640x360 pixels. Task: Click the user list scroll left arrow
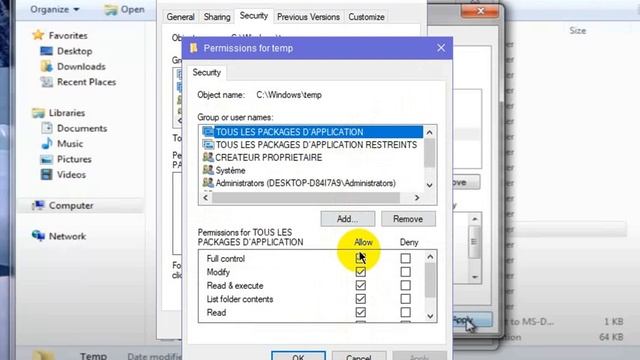click(205, 198)
